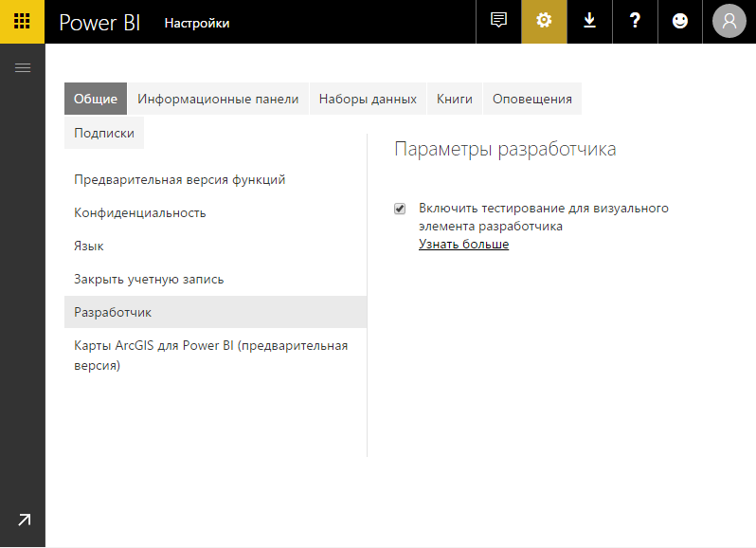
Task: Open the app launcher grid icon
Action: coord(22,21)
